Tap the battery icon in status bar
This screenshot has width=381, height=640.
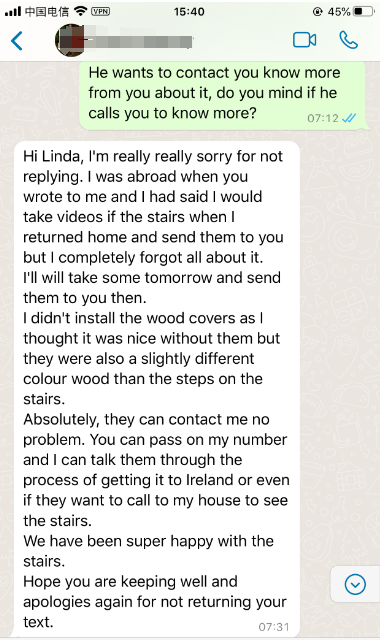click(363, 11)
